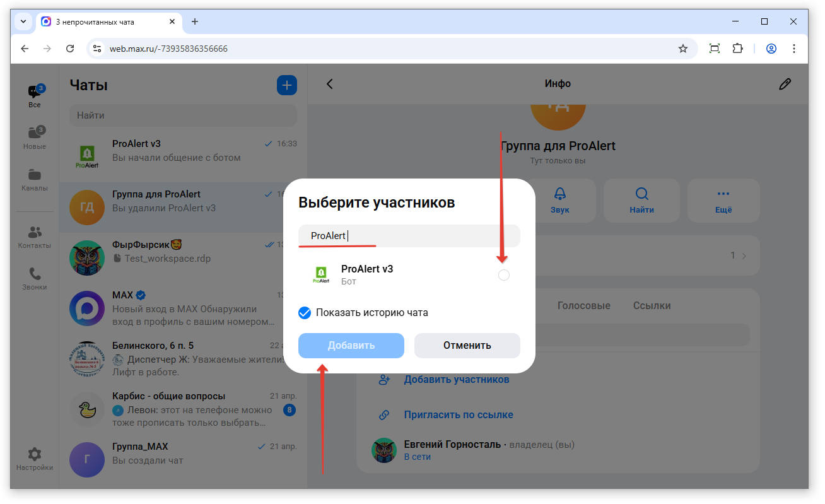
Task: Open Settings (Настройки) in the sidebar
Action: point(34,459)
